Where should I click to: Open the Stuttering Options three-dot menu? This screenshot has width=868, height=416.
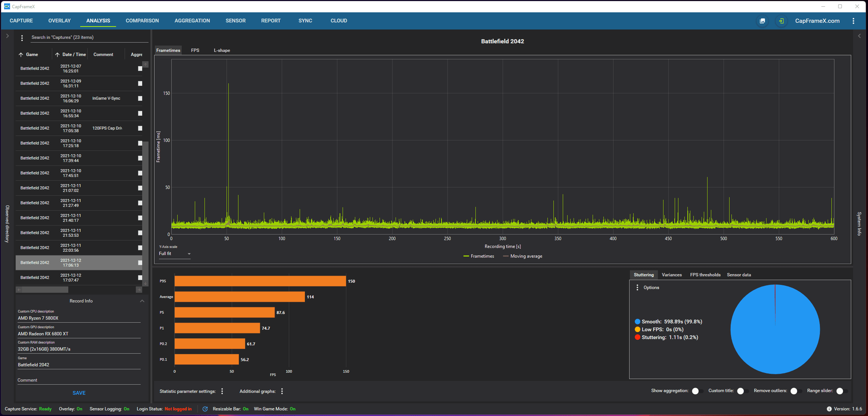637,288
